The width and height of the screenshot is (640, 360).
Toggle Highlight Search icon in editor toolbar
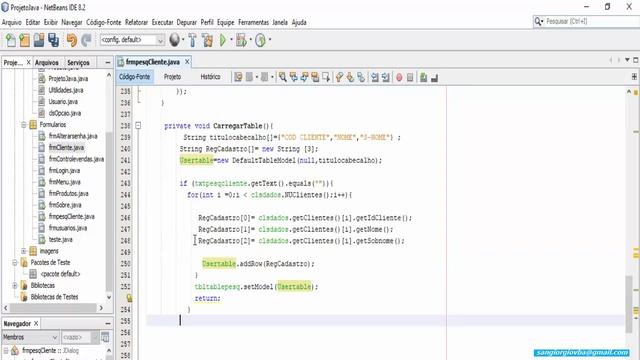point(315,77)
